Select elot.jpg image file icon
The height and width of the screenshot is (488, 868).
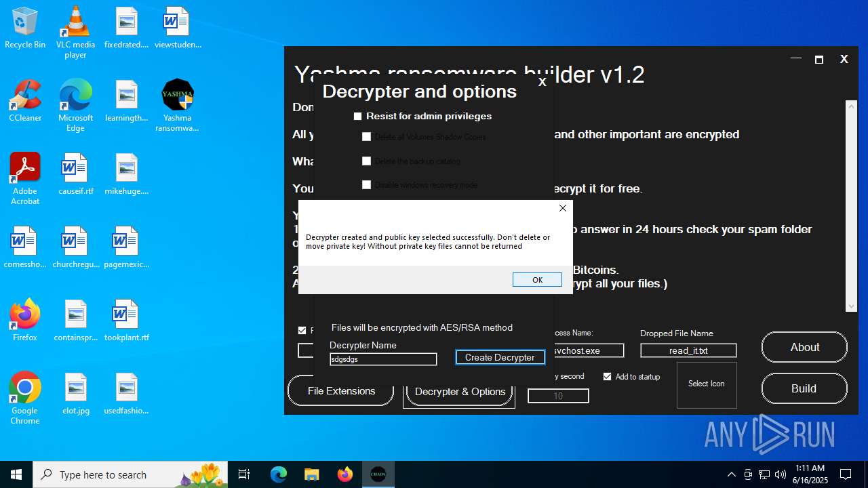point(75,394)
